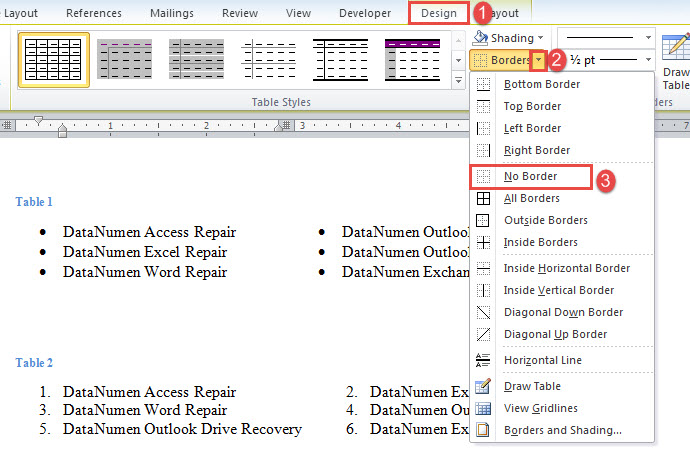Viewport: 690px width, 464px height.
Task: Click the View Gridlines icon
Action: tap(483, 409)
